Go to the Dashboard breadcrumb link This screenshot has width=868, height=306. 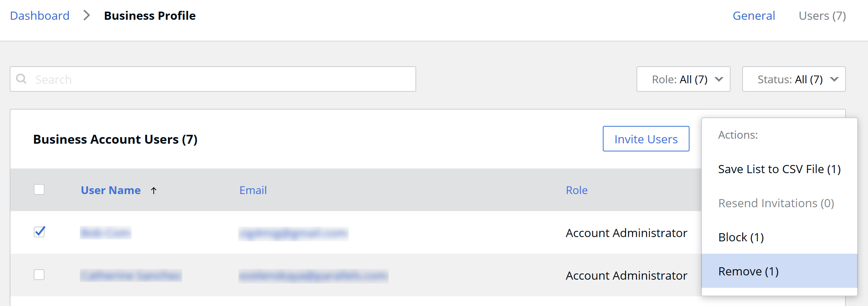[x=40, y=16]
